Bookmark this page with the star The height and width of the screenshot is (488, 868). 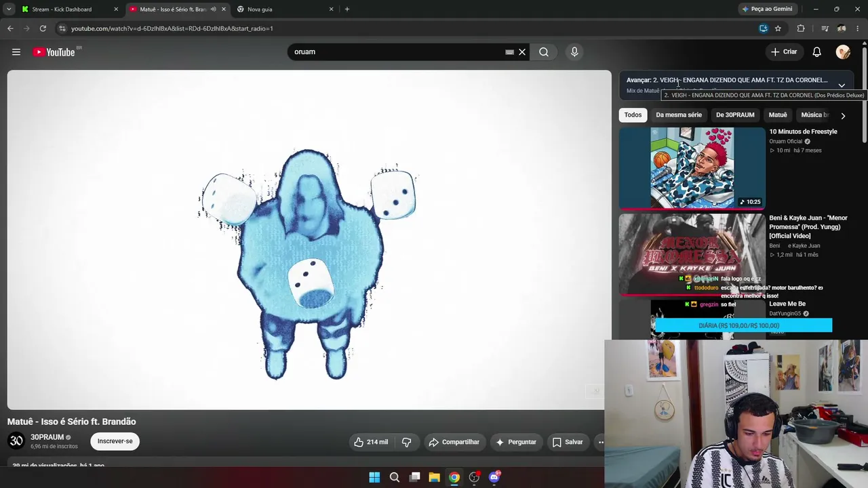coord(778,28)
